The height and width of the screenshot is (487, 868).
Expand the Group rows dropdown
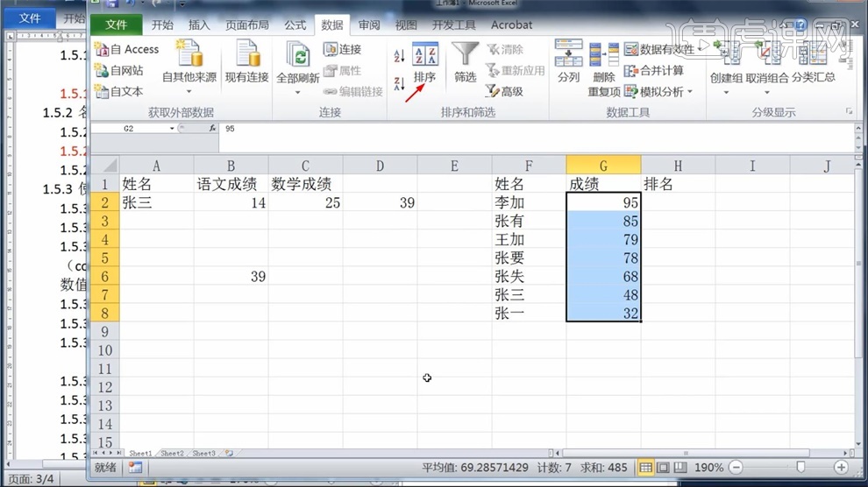point(726,92)
